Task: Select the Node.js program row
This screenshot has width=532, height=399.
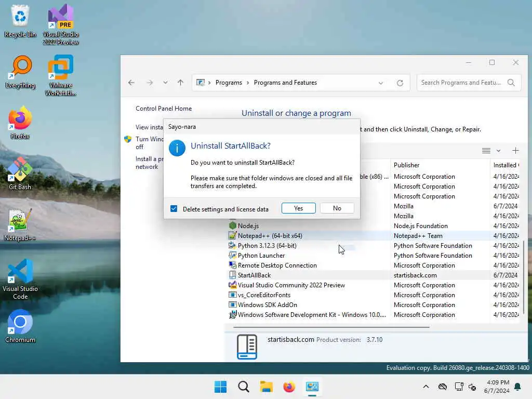Action: pyautogui.click(x=372, y=225)
